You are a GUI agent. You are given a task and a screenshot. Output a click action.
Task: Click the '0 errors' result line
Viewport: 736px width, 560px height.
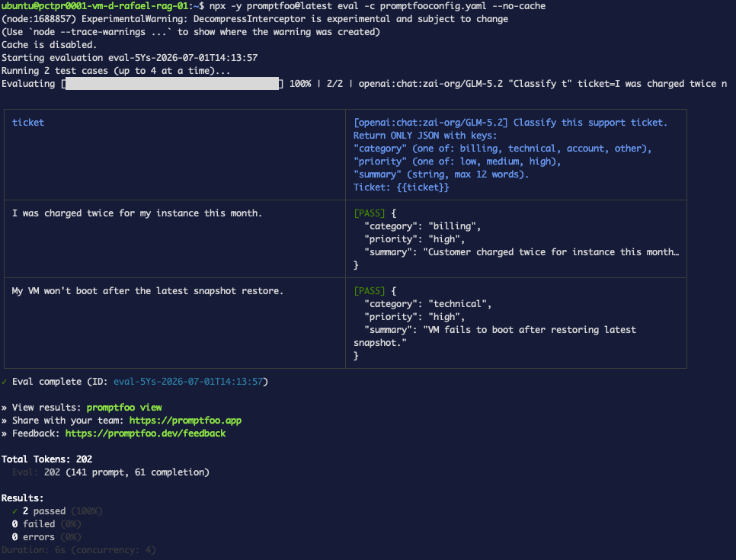point(46,537)
